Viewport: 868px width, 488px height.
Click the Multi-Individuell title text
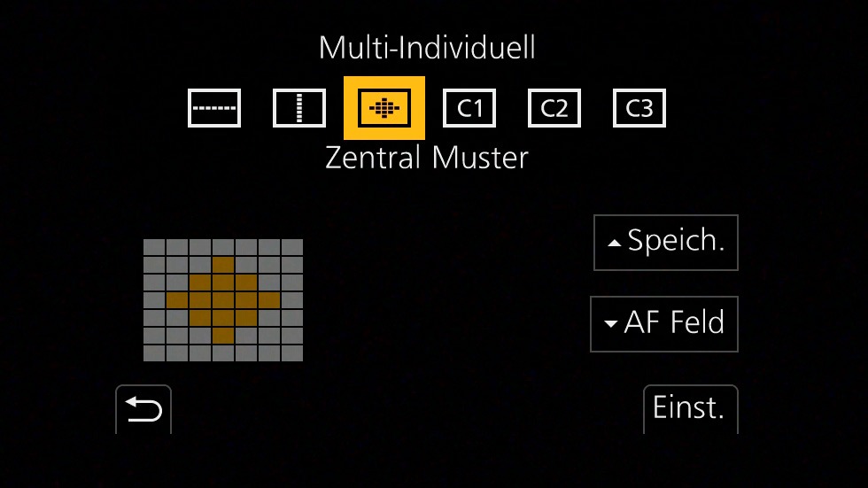pos(427,48)
